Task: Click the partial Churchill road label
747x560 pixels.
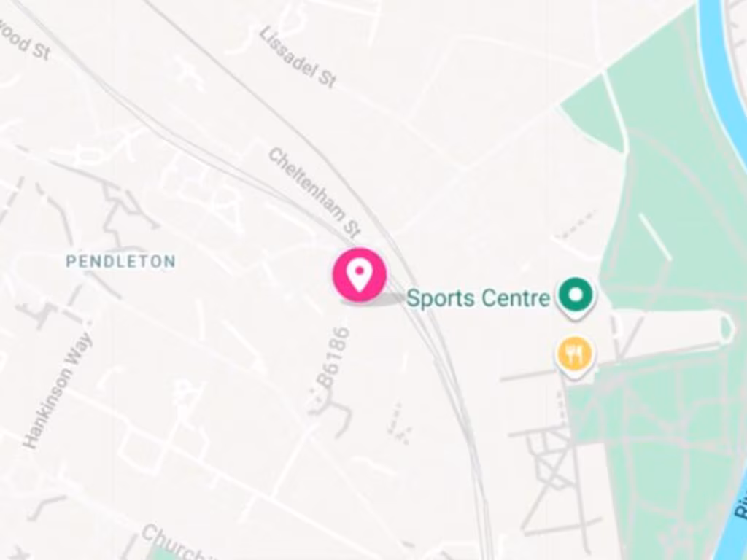Action: point(174,542)
